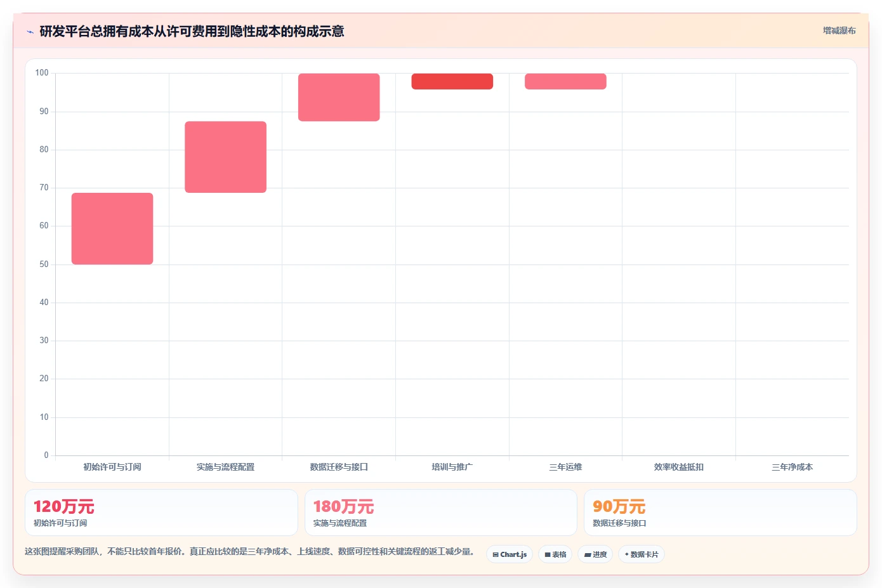Click the 效率收益抵扣 x-axis label
Image resolution: width=882 pixels, height=588 pixels.
(x=679, y=467)
